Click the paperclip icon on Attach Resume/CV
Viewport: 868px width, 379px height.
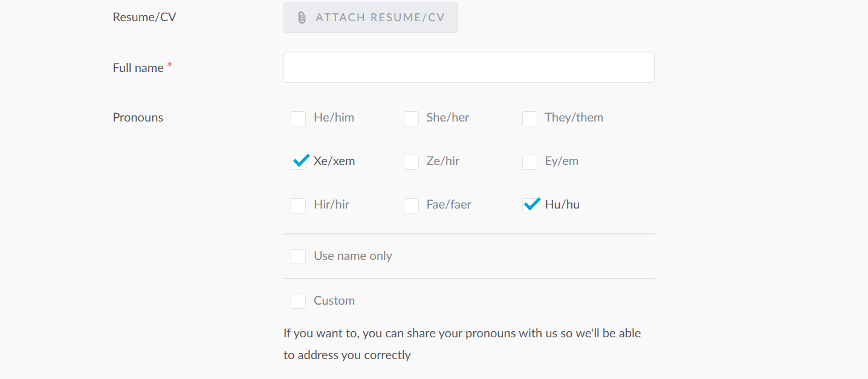pyautogui.click(x=301, y=17)
